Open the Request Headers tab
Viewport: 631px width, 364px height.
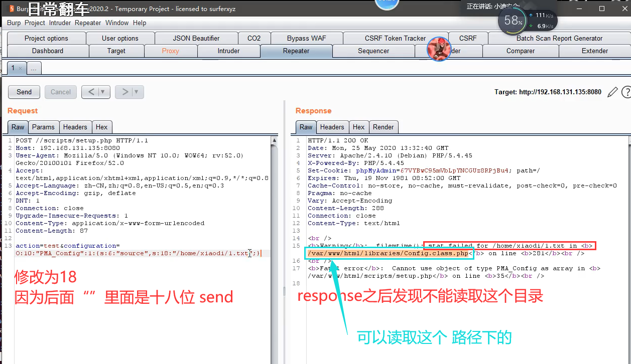tap(75, 127)
